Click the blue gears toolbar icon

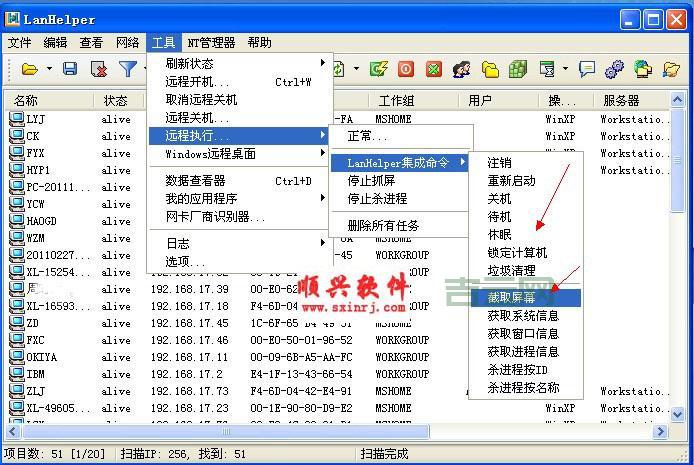tap(614, 69)
